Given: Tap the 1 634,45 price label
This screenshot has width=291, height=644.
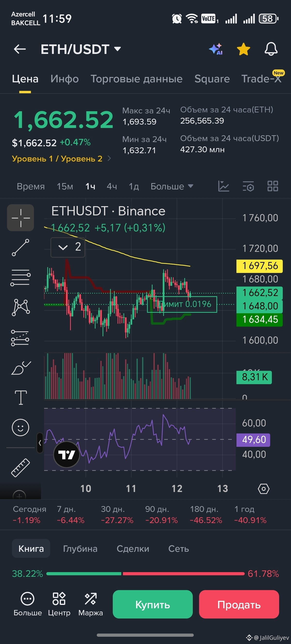Looking at the screenshot, I should pyautogui.click(x=259, y=320).
